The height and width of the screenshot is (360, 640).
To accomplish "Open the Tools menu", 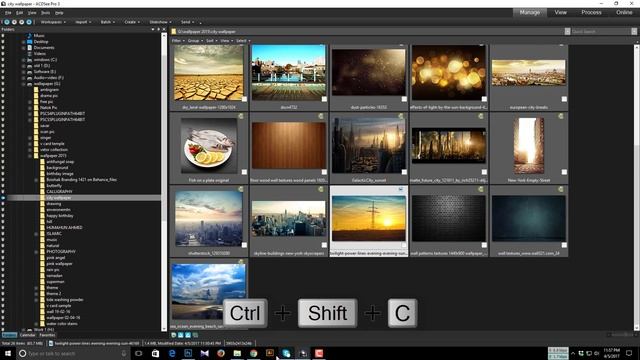I will coord(45,13).
